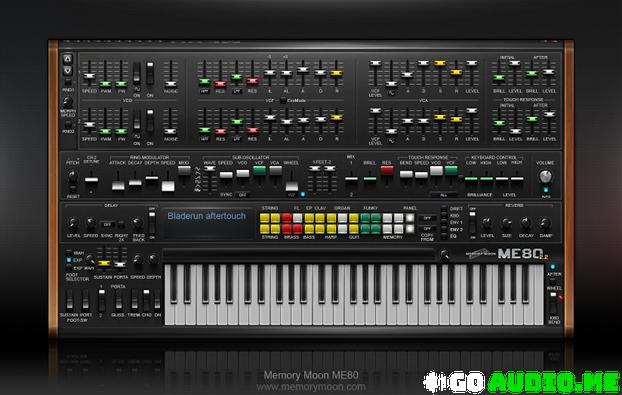
Task: Click the CH 2 DETUNE slider
Action: click(92, 180)
